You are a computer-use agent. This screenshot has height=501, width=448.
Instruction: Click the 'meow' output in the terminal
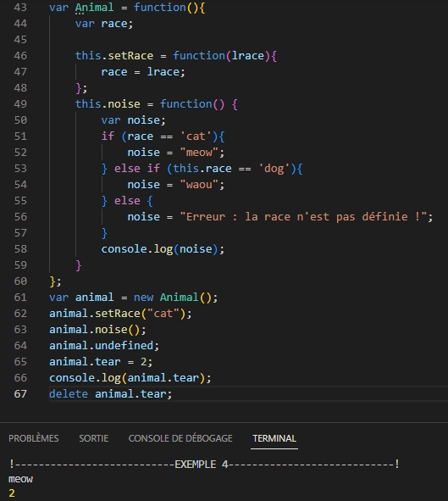tap(20, 479)
